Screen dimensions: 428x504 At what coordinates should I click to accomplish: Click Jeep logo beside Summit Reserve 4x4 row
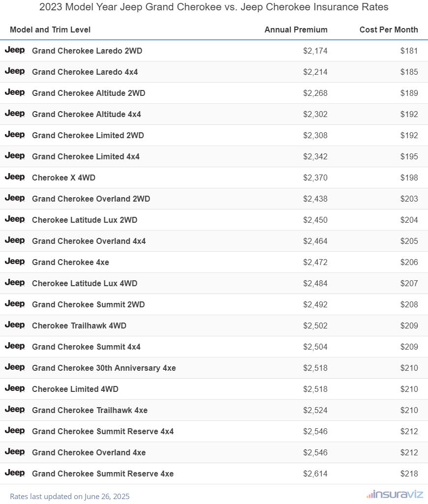pyautogui.click(x=15, y=431)
